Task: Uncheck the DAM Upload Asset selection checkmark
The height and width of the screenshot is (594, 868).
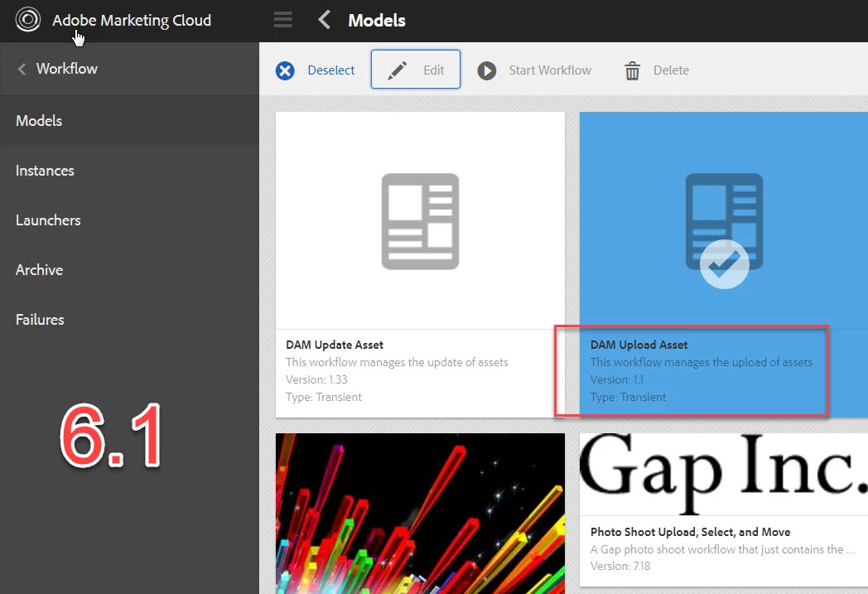Action: coord(725,264)
